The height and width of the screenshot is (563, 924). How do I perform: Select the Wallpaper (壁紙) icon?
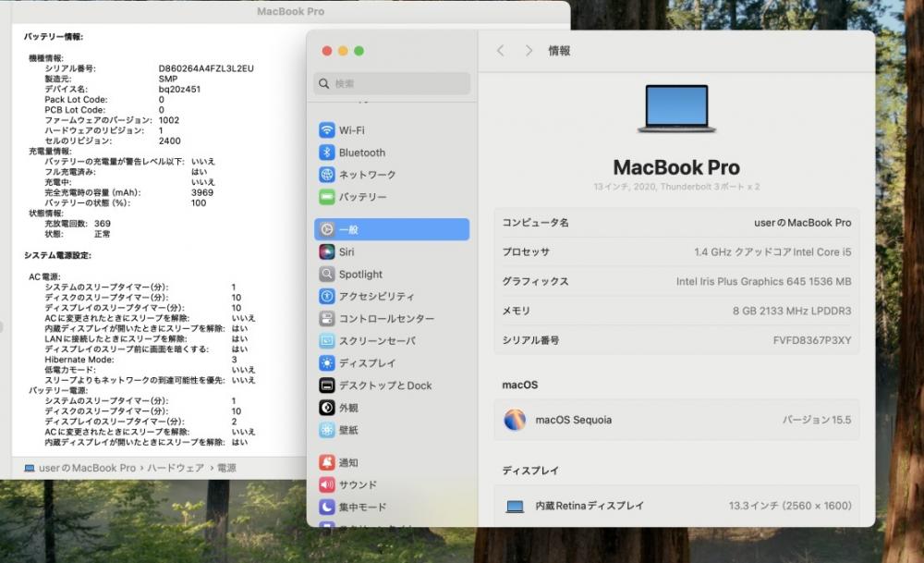[326, 430]
